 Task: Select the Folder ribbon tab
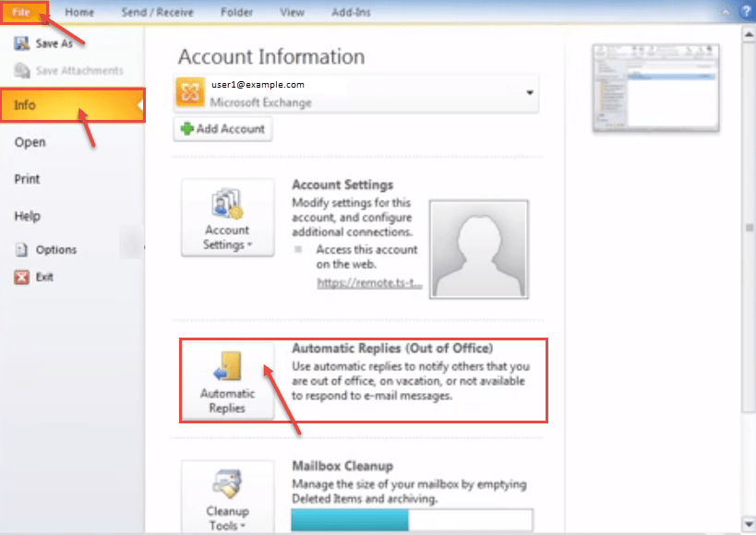click(x=236, y=12)
